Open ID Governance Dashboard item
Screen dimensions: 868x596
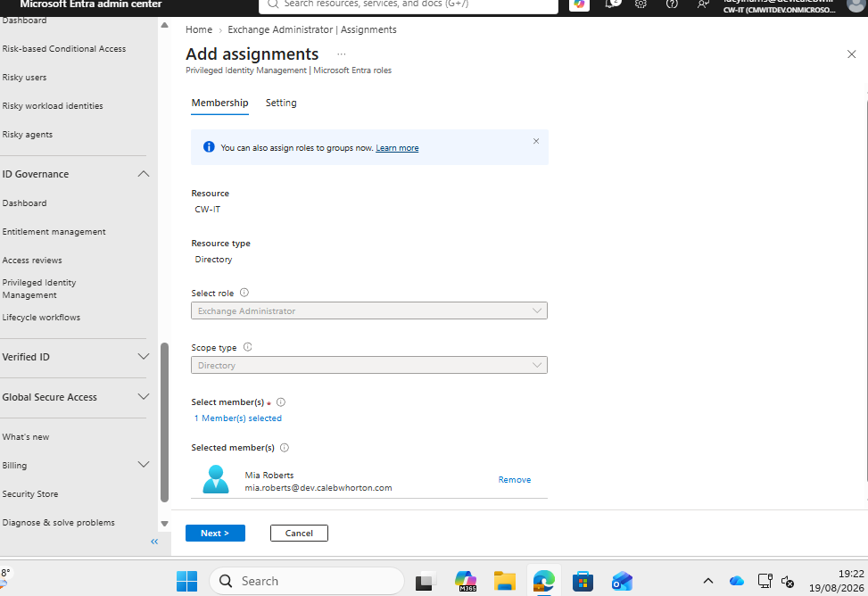24,203
